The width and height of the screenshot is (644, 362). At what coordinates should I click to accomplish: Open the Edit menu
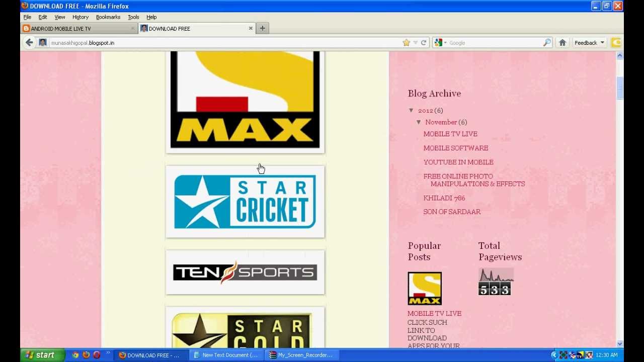tap(43, 17)
